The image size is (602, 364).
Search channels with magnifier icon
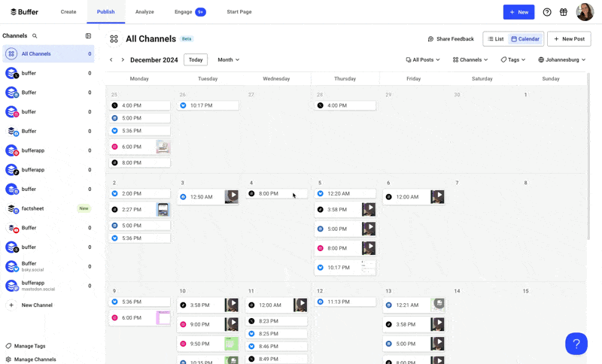click(x=35, y=35)
